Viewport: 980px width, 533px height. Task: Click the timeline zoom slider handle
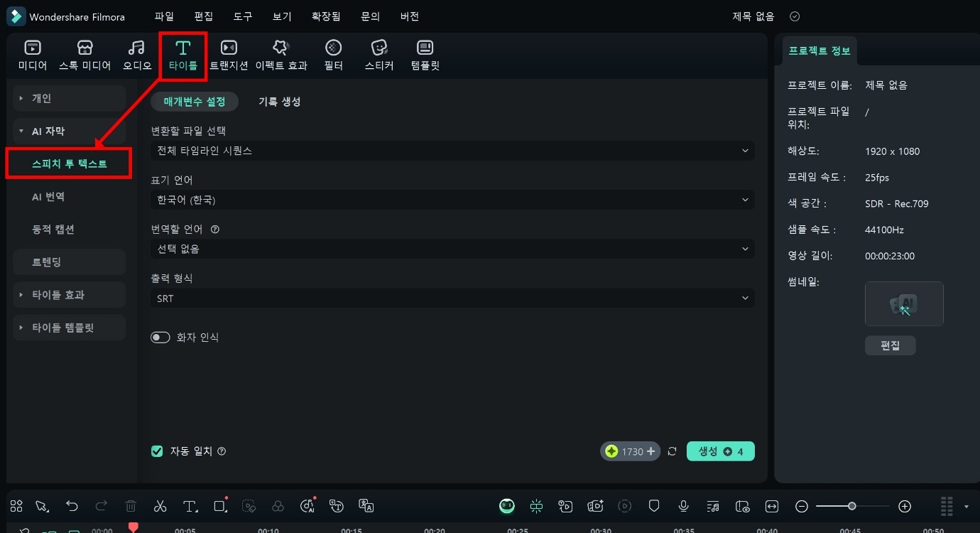851,506
